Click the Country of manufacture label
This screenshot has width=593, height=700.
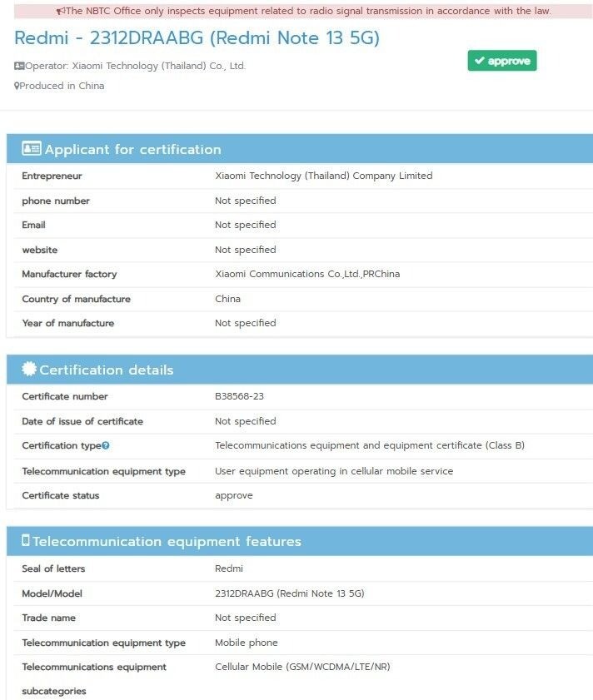click(76, 299)
